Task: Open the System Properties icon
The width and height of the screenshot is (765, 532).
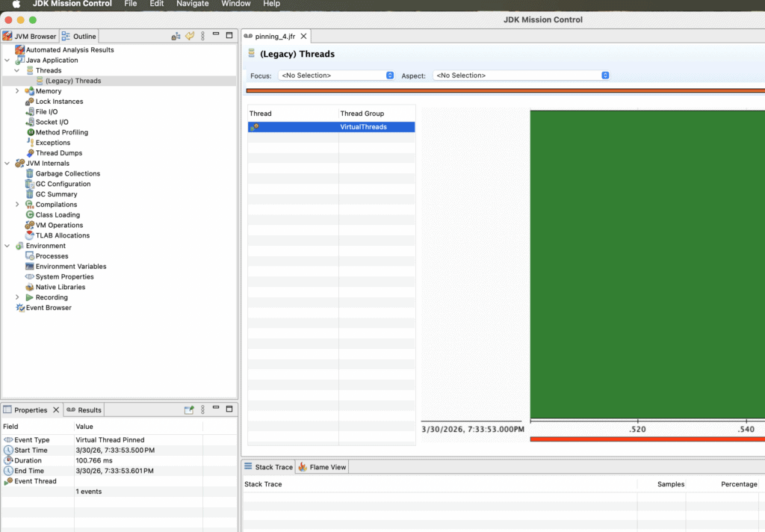Action: 30,276
